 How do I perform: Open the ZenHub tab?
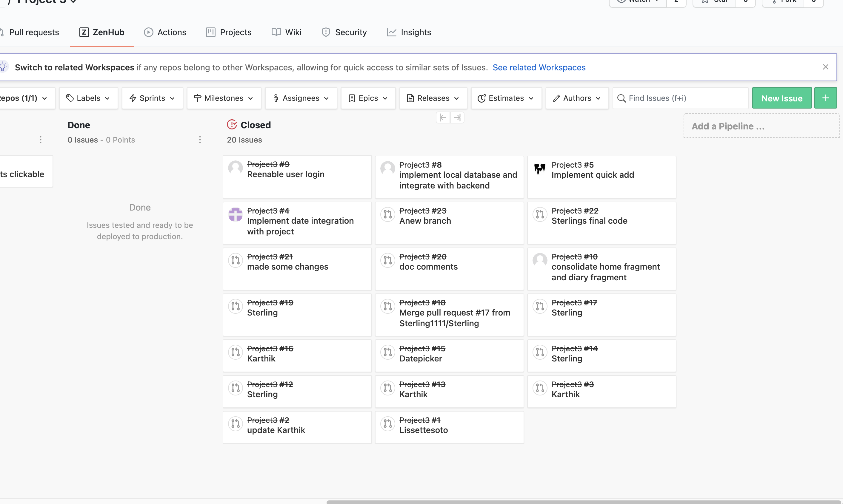click(101, 32)
